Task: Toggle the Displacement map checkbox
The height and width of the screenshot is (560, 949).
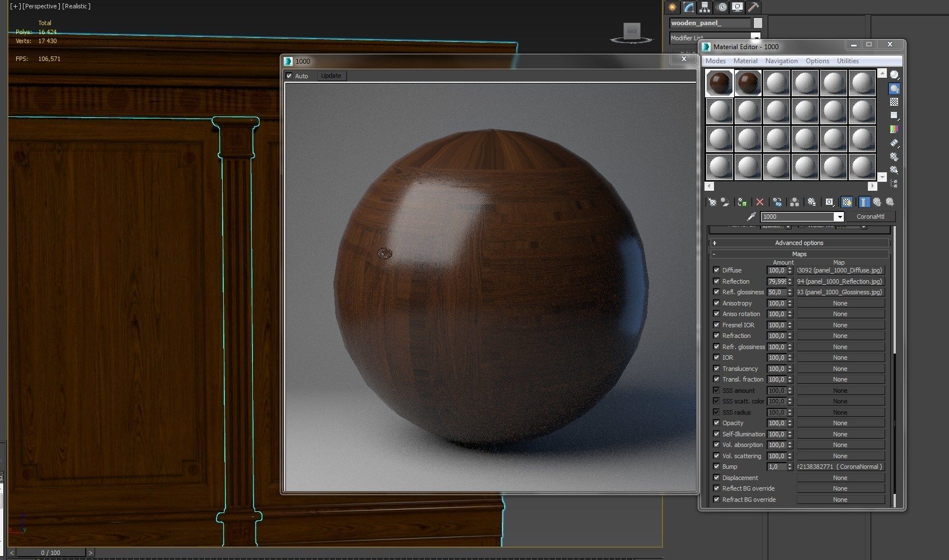Action: click(716, 478)
